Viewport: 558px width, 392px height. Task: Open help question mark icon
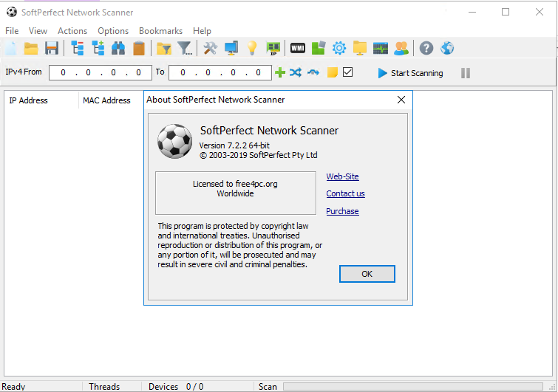point(426,48)
